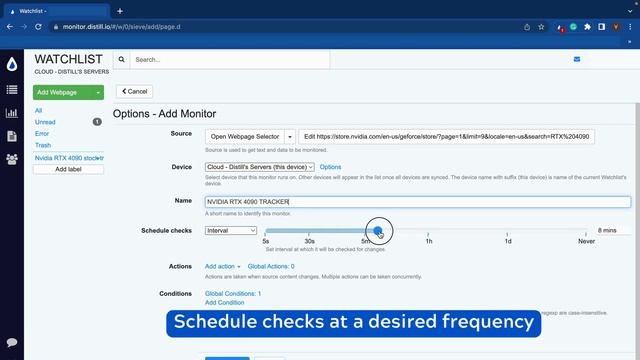Screen dimensions: 640x360
Task: Click the search magnifier icon
Action: 122,59
